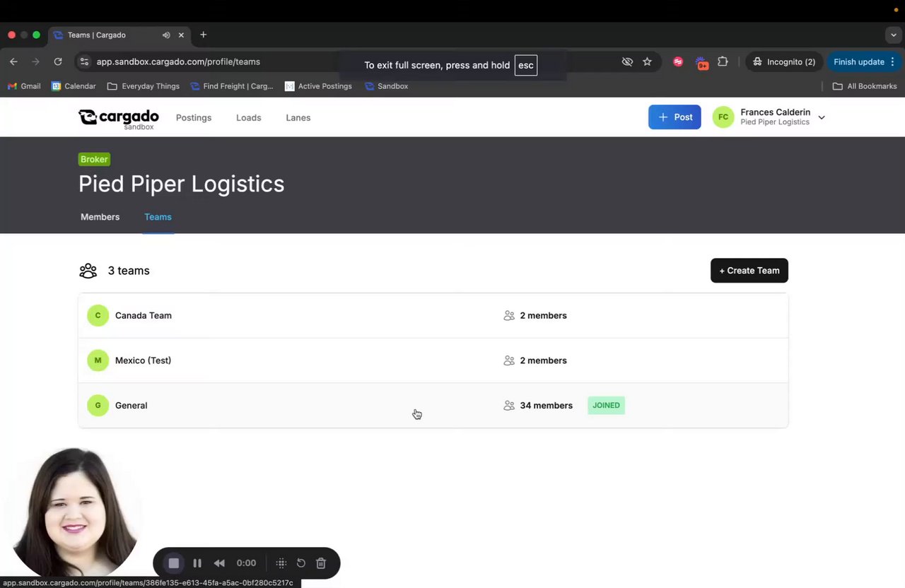
Task: Open the Active Postings bookmark
Action: pos(318,86)
